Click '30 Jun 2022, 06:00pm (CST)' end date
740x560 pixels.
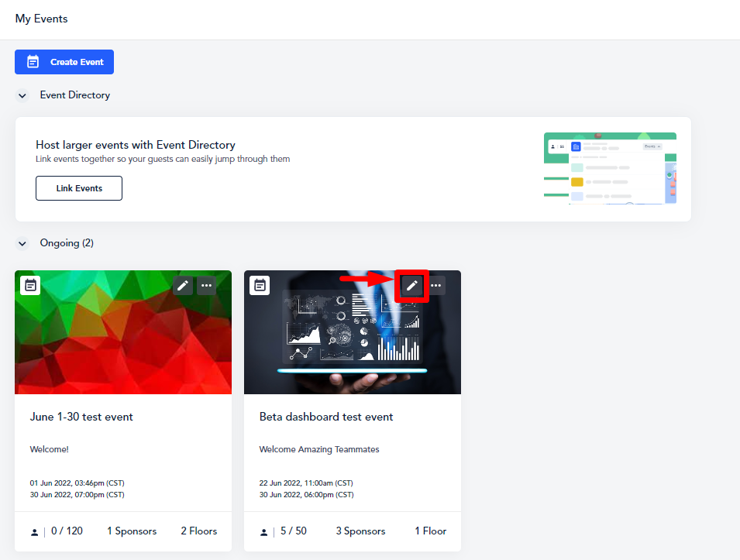(x=306, y=495)
